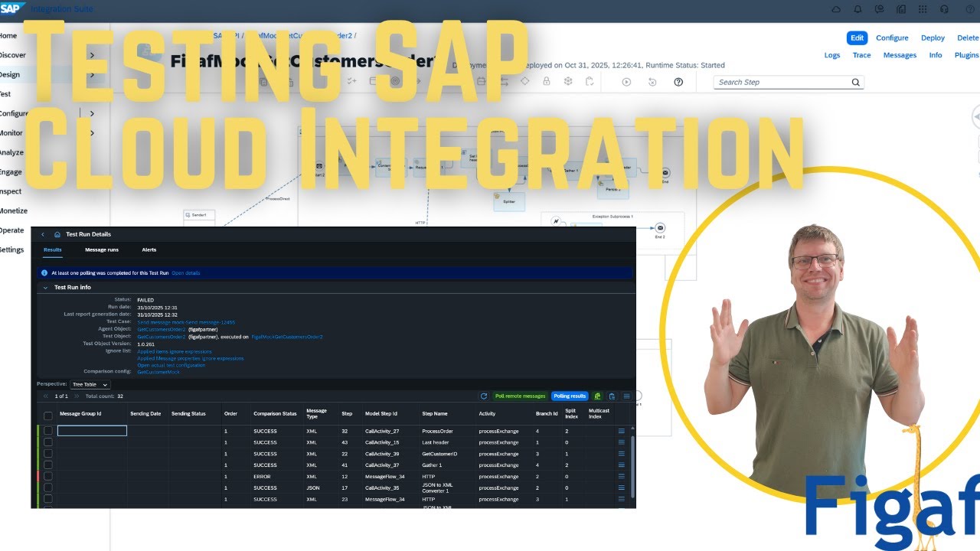Check the ERROR HTTP row checkbox
The image size is (980, 551).
click(48, 477)
